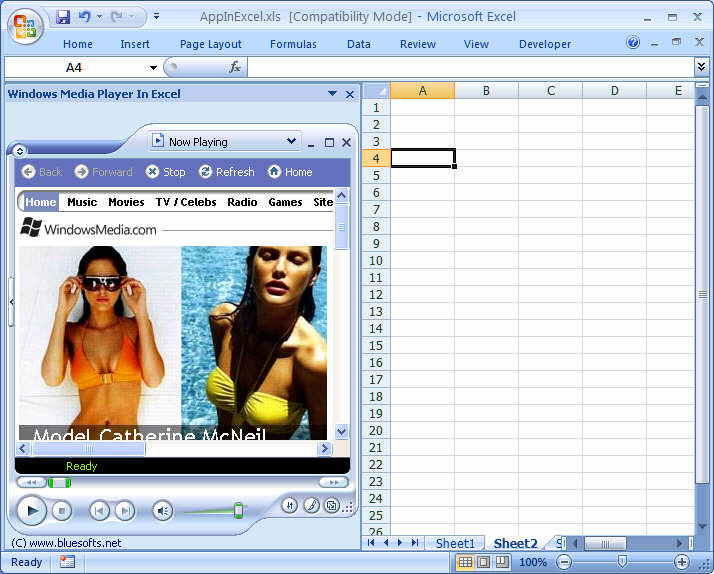This screenshot has width=714, height=574.
Task: Redo the action in Quick Access toolbar
Action: point(117,17)
